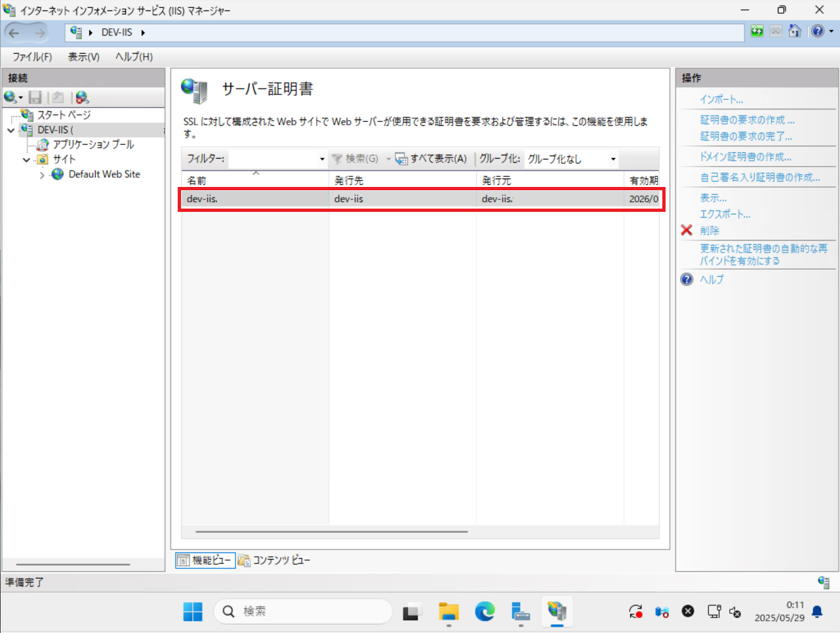Click the blue question mark Help icon
840x633 pixels.
coord(687,279)
